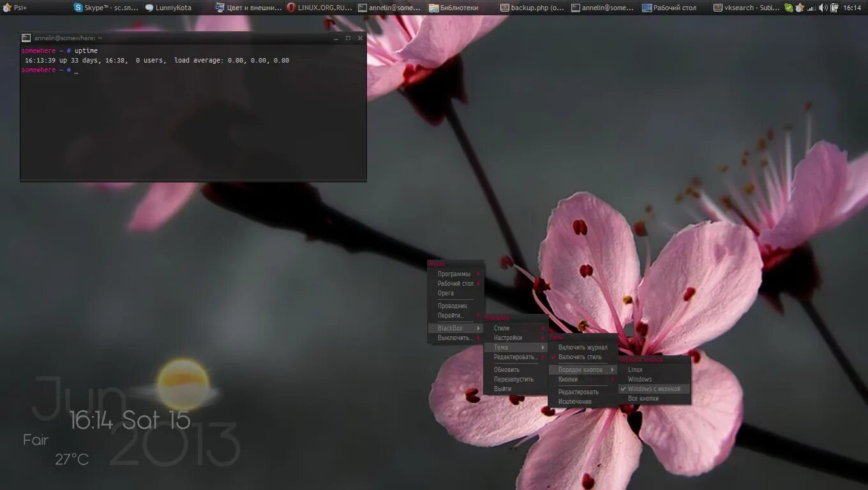Image resolution: width=868 pixels, height=490 pixels.
Task: Click the 27°C temperature on desktop widget
Action: 71,459
